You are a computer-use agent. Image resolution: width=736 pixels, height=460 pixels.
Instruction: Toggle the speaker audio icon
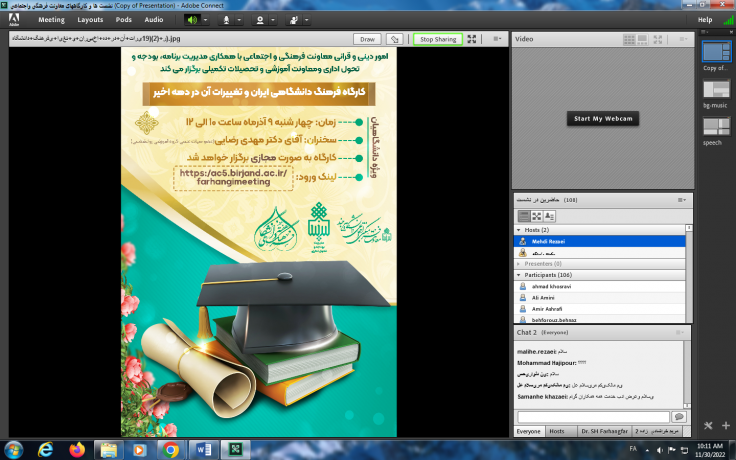click(192, 19)
